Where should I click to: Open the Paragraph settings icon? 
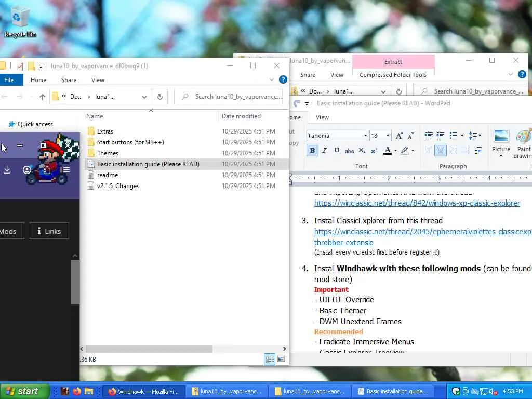click(478, 150)
